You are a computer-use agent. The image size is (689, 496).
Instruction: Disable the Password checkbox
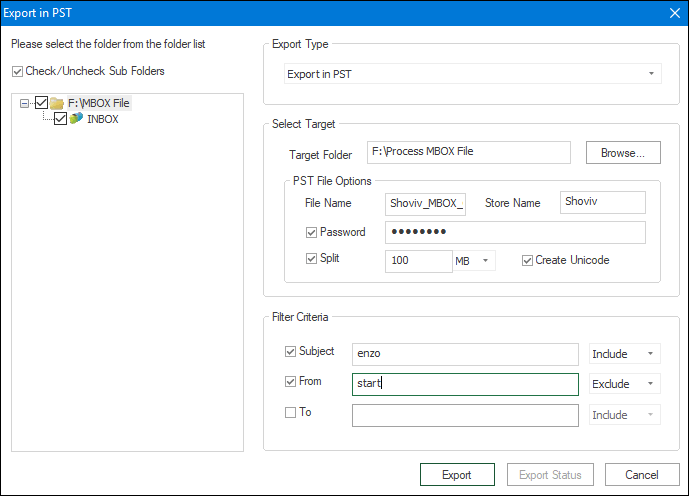point(311,232)
